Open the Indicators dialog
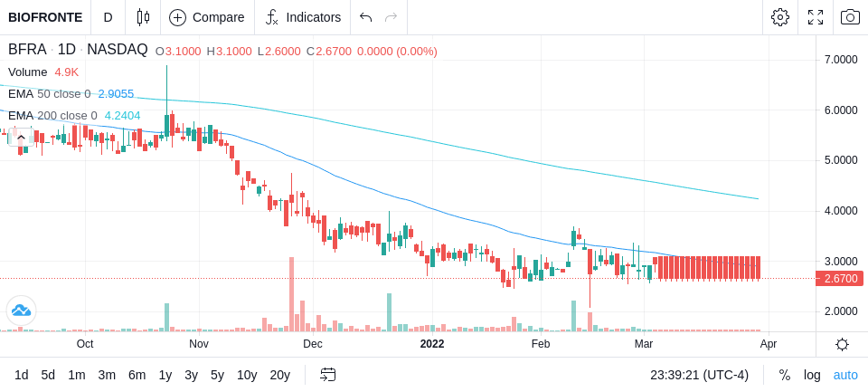The height and width of the screenshot is (392, 868). tap(303, 17)
